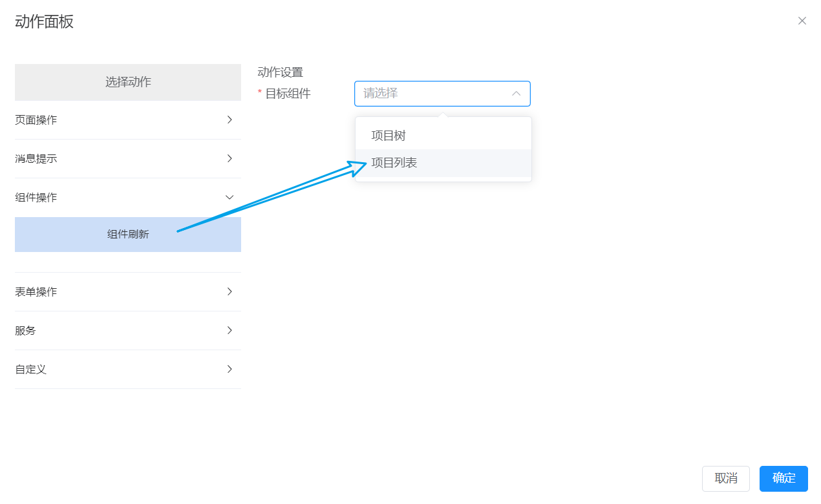This screenshot has width=821, height=504.
Task: Collapse 组件操作 using its down chevron
Action: [x=229, y=197]
